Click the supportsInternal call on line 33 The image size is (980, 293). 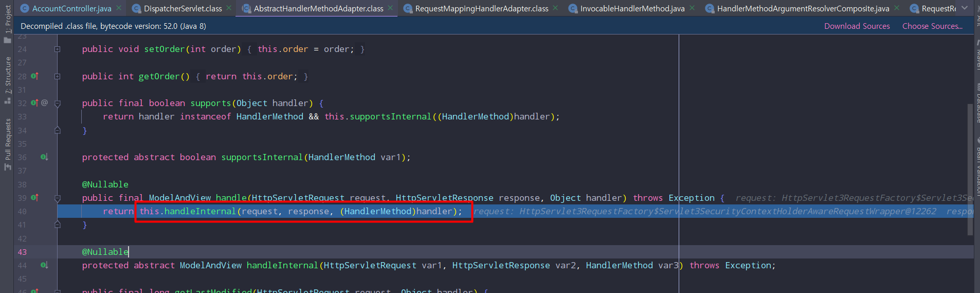390,116
